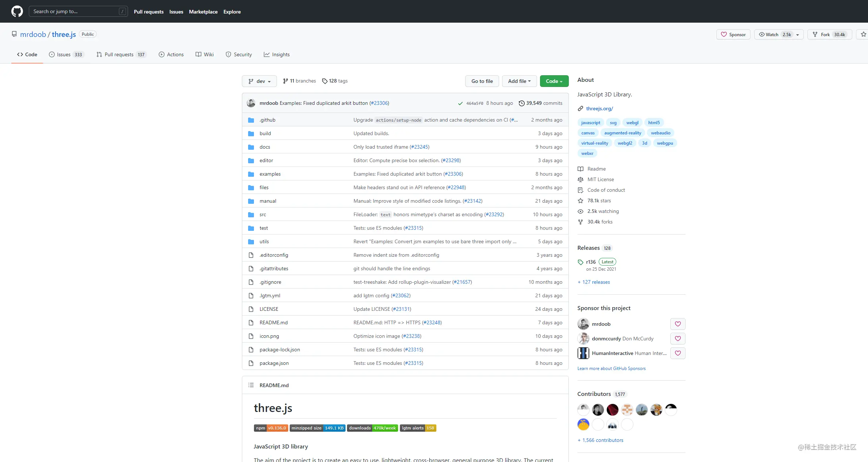Open the Marketplace menu item
Viewport: 868px width, 462px height.
[203, 11]
